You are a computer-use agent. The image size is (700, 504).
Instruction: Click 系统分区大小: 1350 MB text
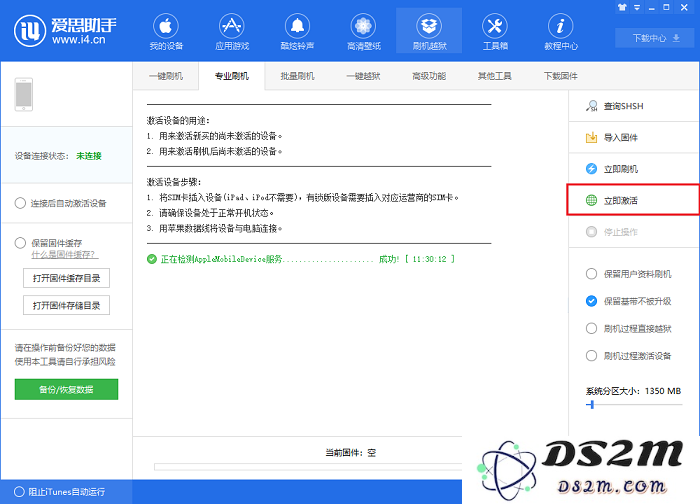[633, 391]
